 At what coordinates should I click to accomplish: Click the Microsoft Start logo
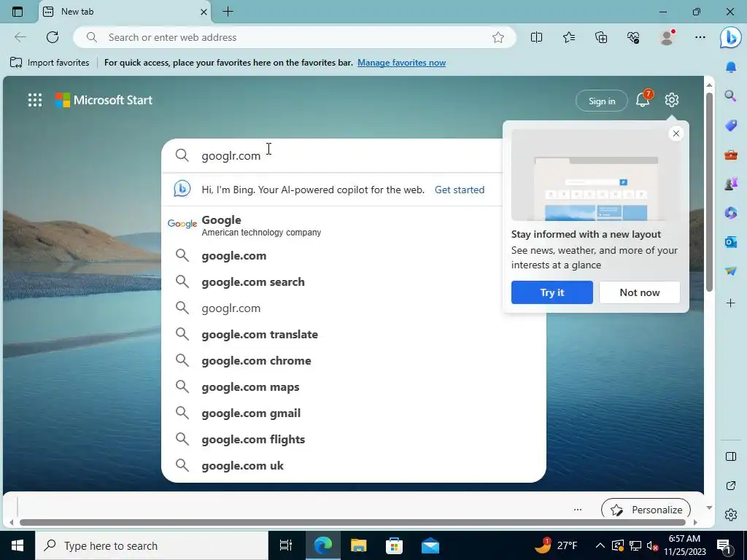[x=104, y=100]
